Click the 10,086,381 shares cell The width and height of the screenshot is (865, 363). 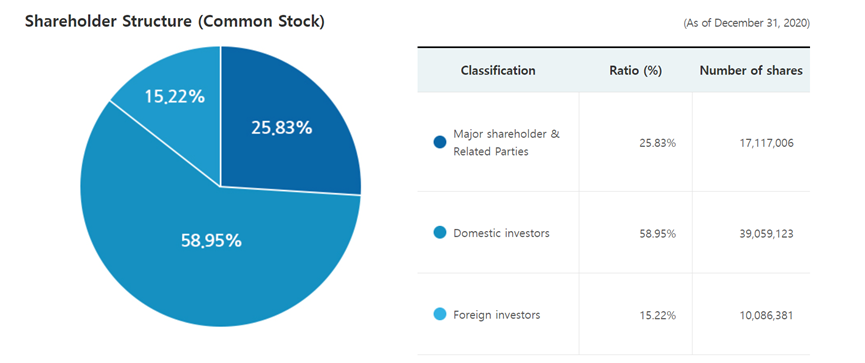766,316
